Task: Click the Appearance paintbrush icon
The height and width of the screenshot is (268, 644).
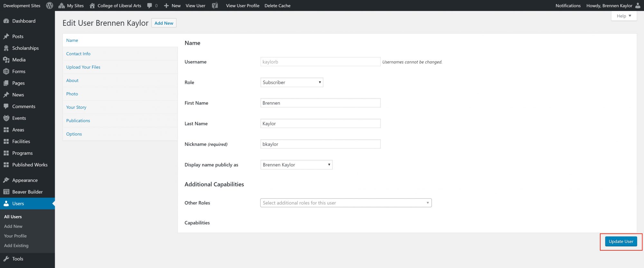Action: click(6, 180)
